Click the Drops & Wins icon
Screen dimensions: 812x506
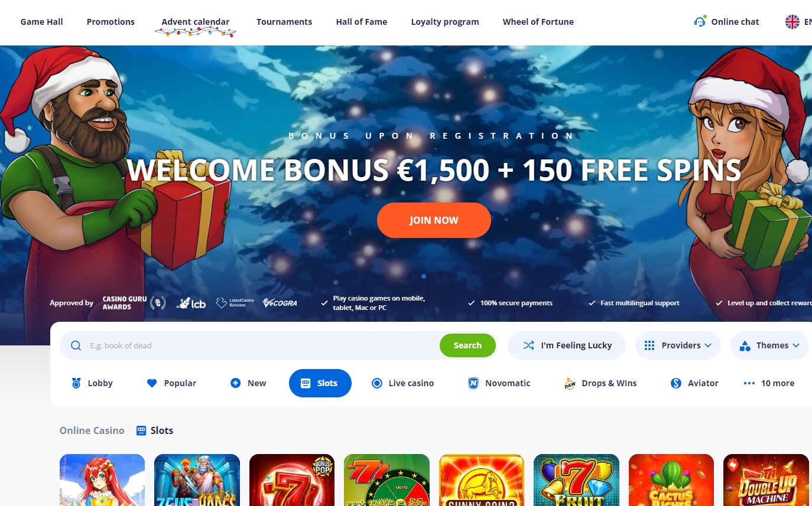click(x=570, y=383)
